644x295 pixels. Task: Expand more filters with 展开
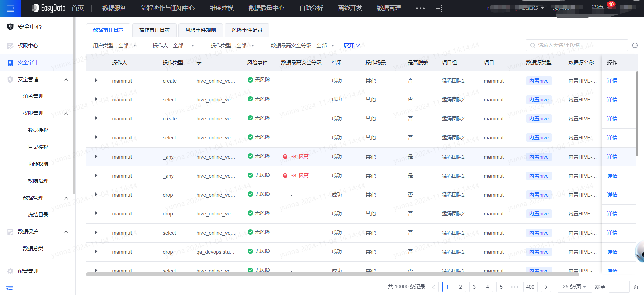[x=352, y=46]
